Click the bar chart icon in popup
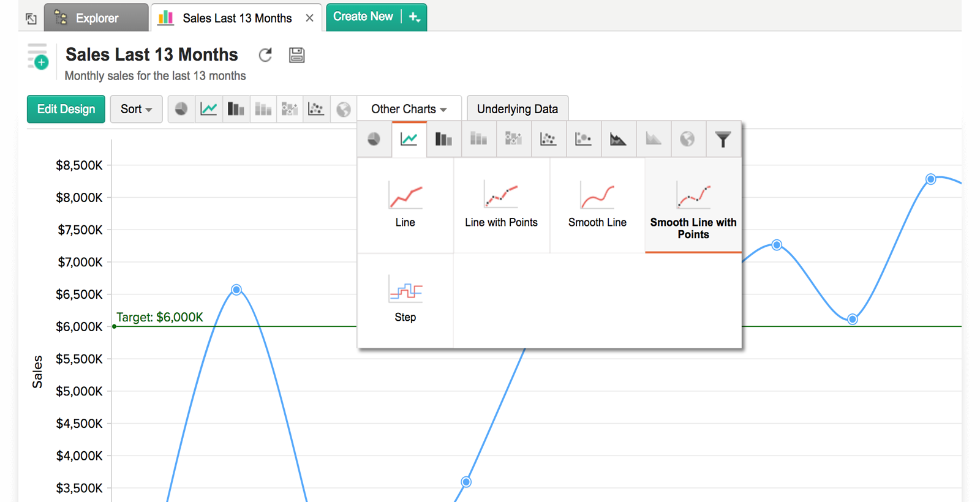Image resolution: width=980 pixels, height=502 pixels. 443,140
